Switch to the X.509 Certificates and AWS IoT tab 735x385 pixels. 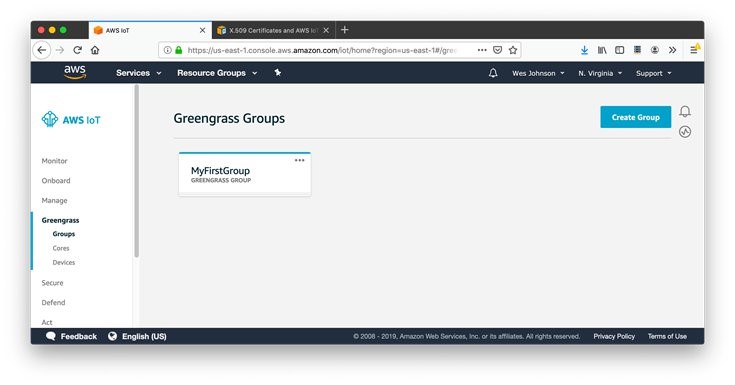(x=274, y=30)
